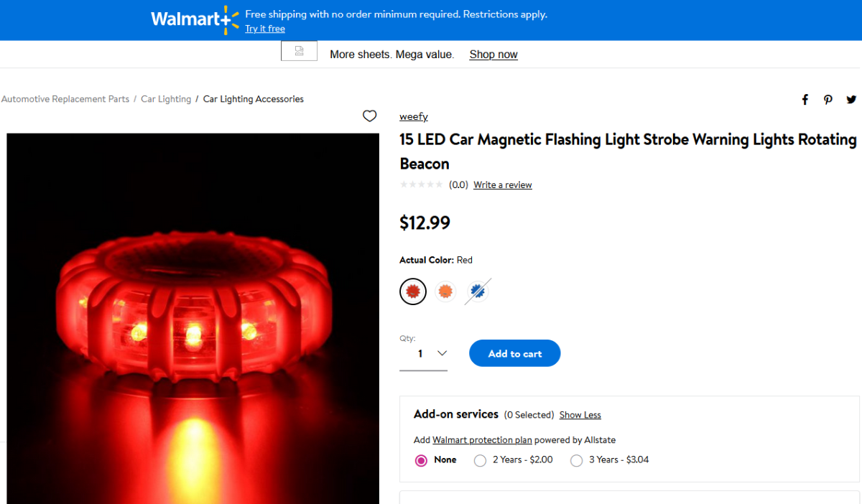862x504 pixels.
Task: Select the None protection plan option
Action: (x=422, y=460)
